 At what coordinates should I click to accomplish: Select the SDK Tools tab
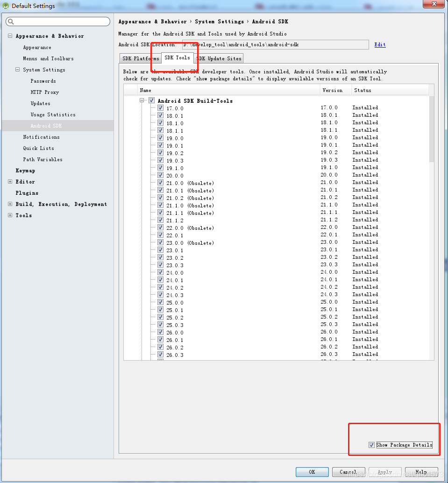coord(178,57)
